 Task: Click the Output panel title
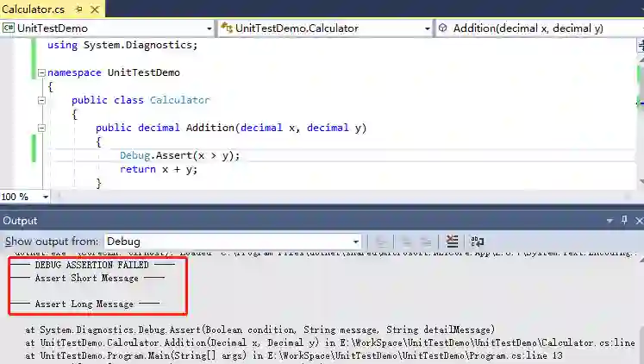click(x=20, y=221)
